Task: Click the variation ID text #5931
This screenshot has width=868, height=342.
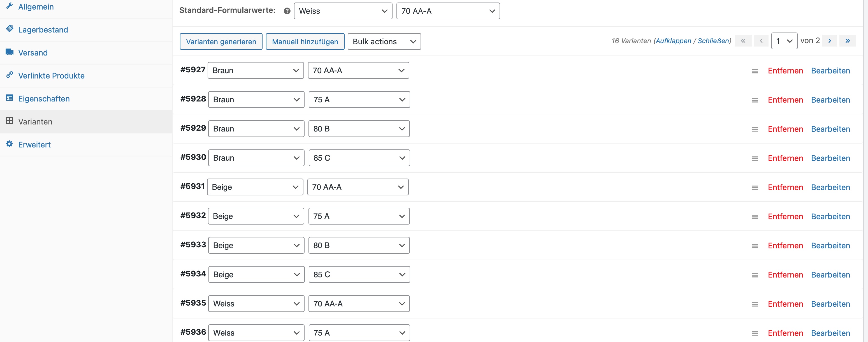Action: (x=192, y=186)
